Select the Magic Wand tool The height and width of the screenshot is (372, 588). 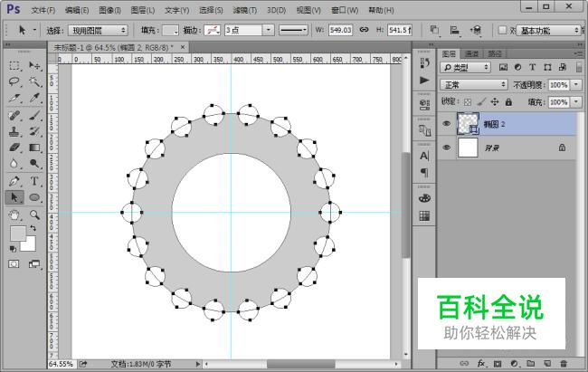[x=34, y=81]
